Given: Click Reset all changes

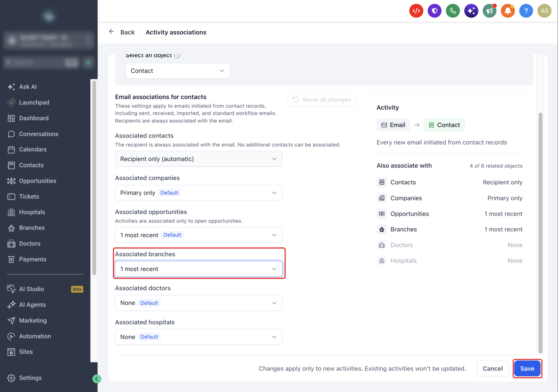Looking at the screenshot, I should [x=322, y=100].
